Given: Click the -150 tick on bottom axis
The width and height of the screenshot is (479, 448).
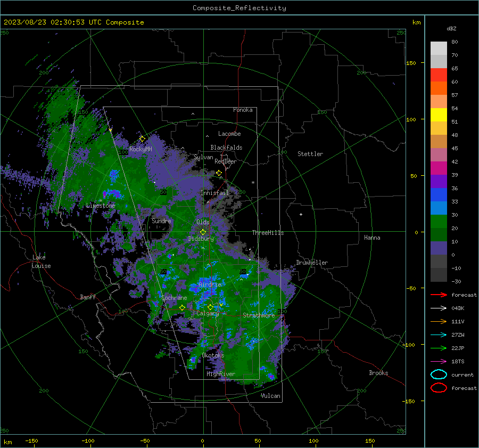Looking at the screenshot, I should 31,441.
